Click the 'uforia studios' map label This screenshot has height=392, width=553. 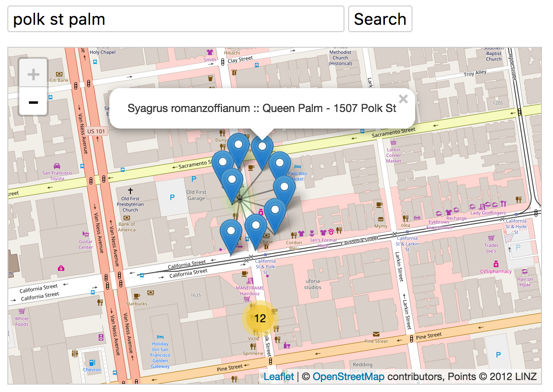[313, 284]
